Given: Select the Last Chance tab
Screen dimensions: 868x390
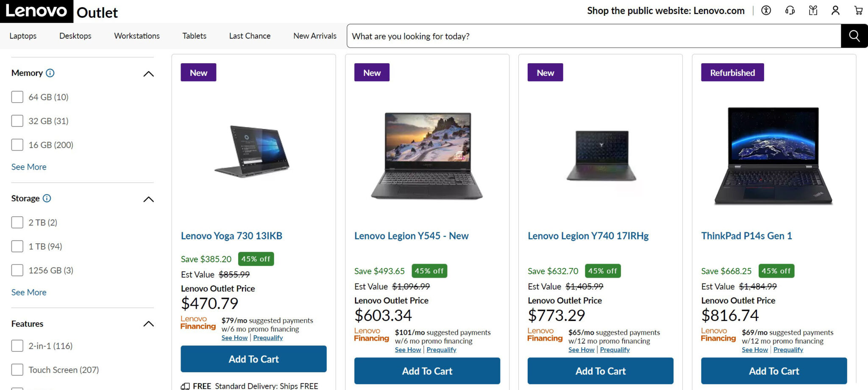Looking at the screenshot, I should pos(249,36).
